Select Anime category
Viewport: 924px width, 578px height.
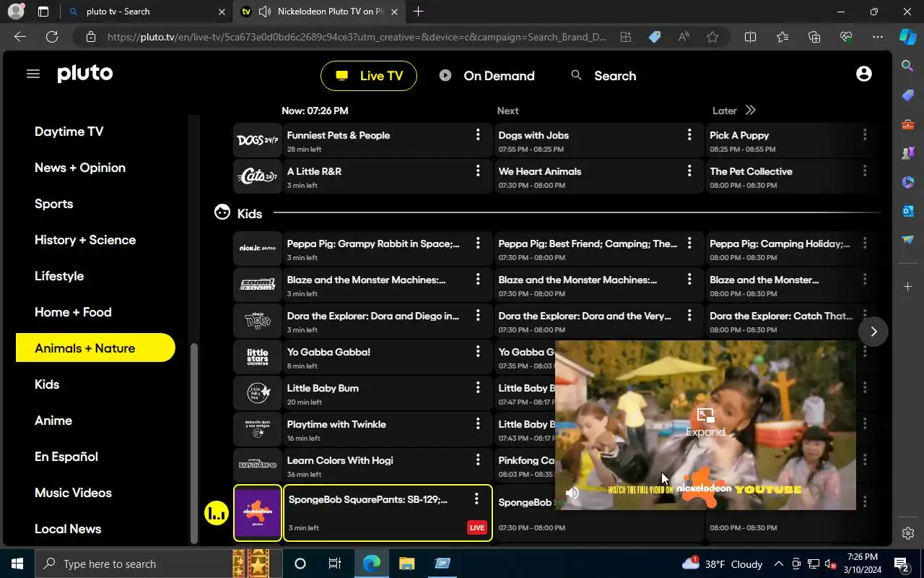click(53, 420)
